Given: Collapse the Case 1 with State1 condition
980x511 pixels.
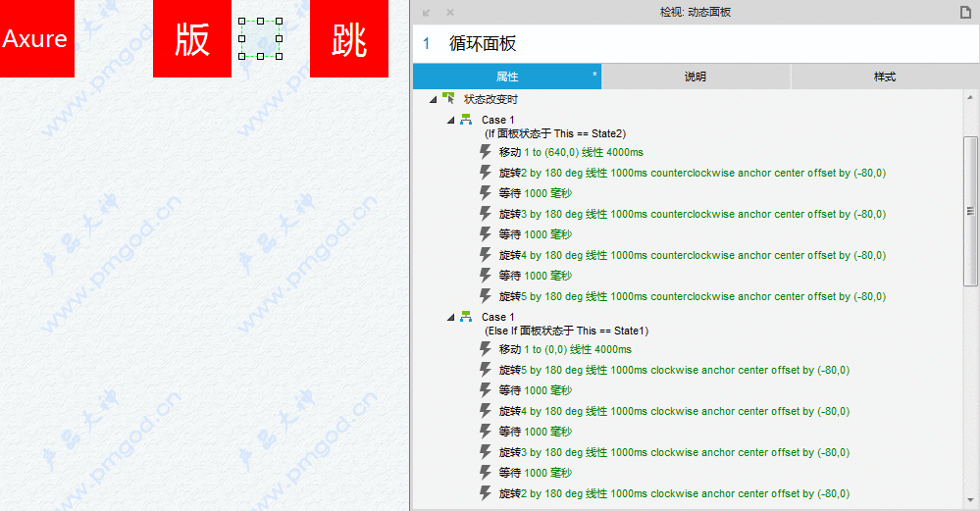Looking at the screenshot, I should pos(450,318).
